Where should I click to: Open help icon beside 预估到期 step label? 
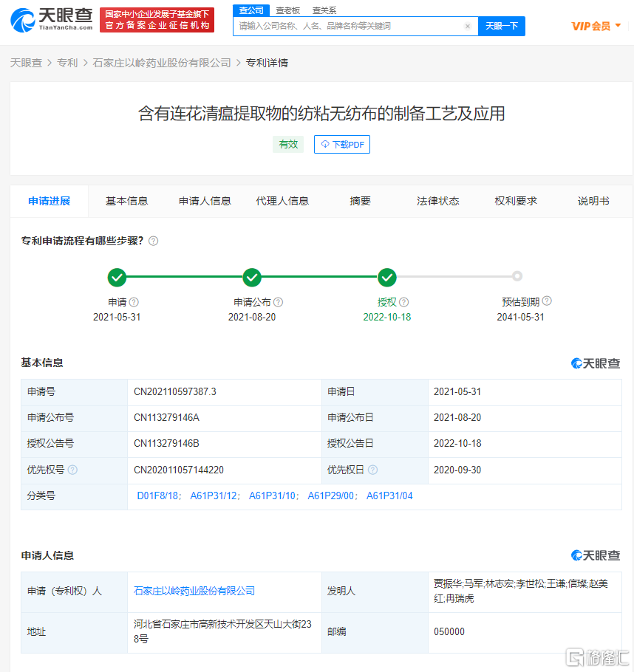pos(547,301)
